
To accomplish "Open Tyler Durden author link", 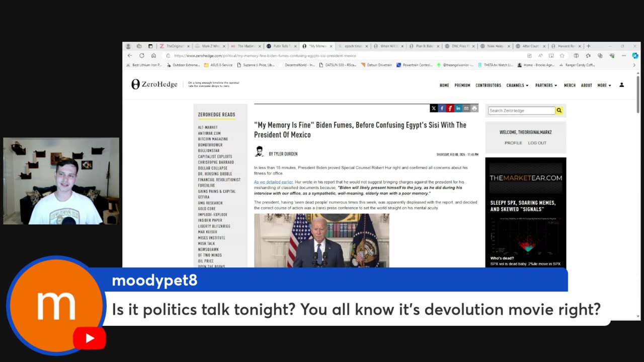I will click(x=286, y=154).
